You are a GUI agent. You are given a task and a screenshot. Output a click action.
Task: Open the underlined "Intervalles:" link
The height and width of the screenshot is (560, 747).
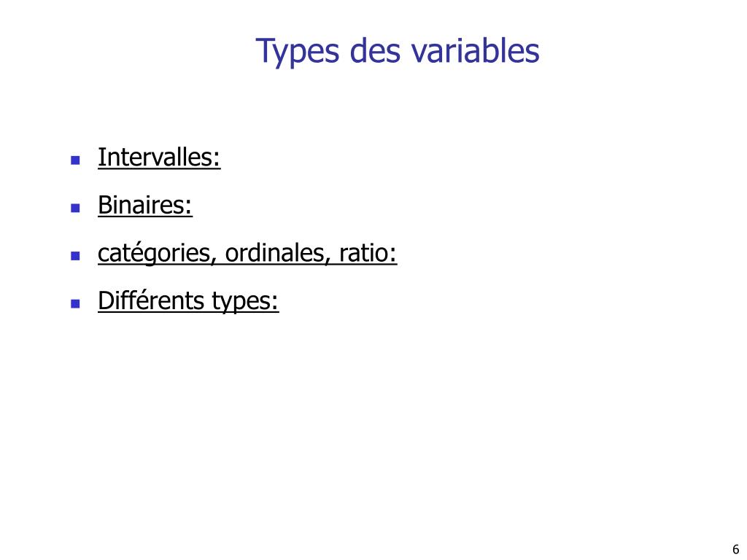159,157
